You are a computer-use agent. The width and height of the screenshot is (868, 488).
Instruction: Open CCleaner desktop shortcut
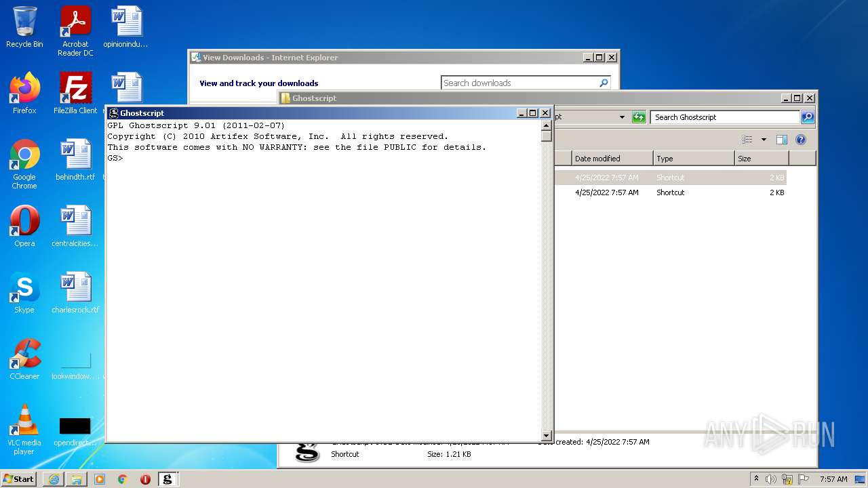point(24,359)
